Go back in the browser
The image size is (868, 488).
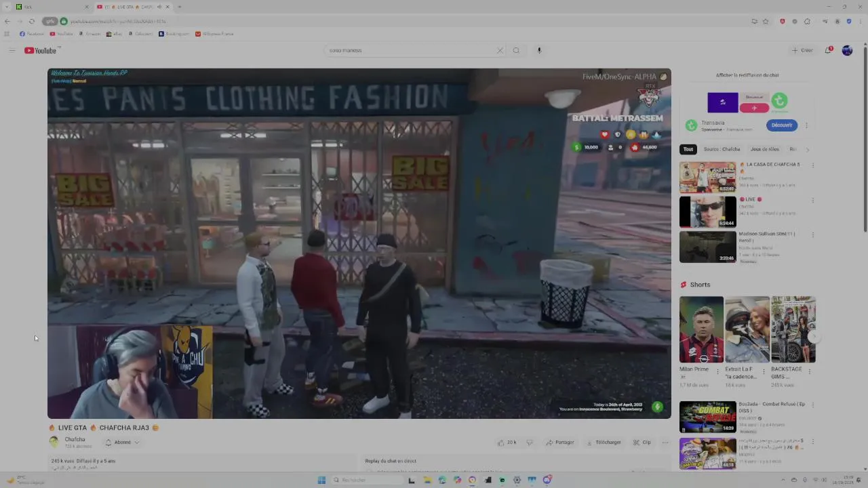tap(7, 21)
